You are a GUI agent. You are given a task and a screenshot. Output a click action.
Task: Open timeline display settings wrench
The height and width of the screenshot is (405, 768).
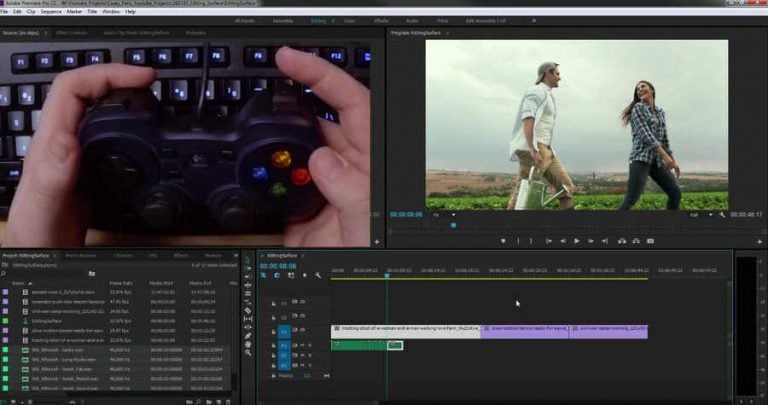[x=318, y=276]
